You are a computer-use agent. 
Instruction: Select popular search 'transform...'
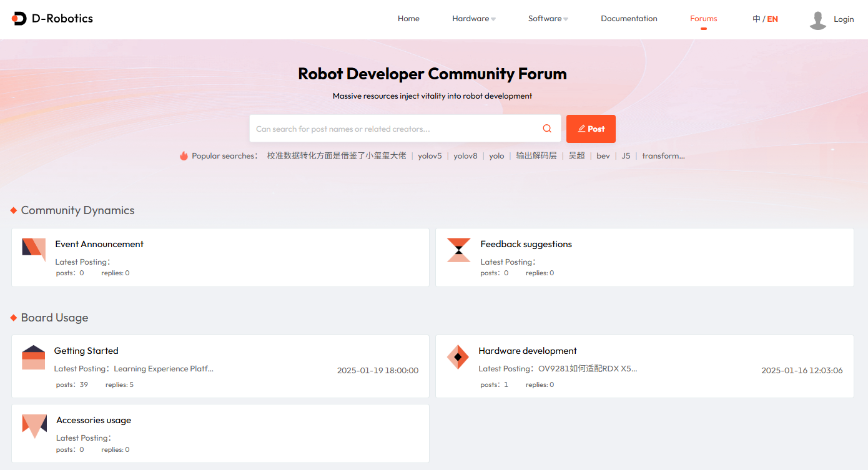(663, 156)
